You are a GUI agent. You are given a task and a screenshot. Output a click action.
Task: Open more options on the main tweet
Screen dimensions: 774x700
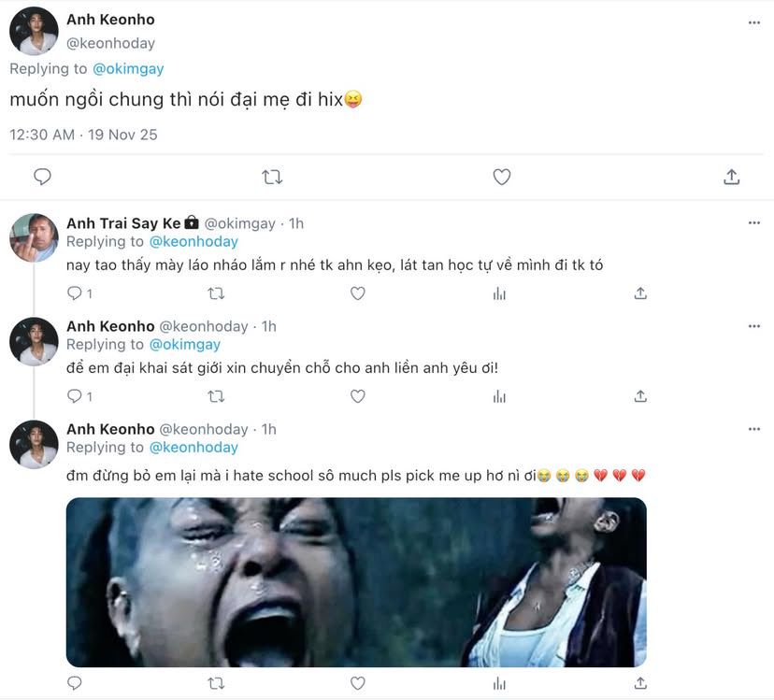754,22
